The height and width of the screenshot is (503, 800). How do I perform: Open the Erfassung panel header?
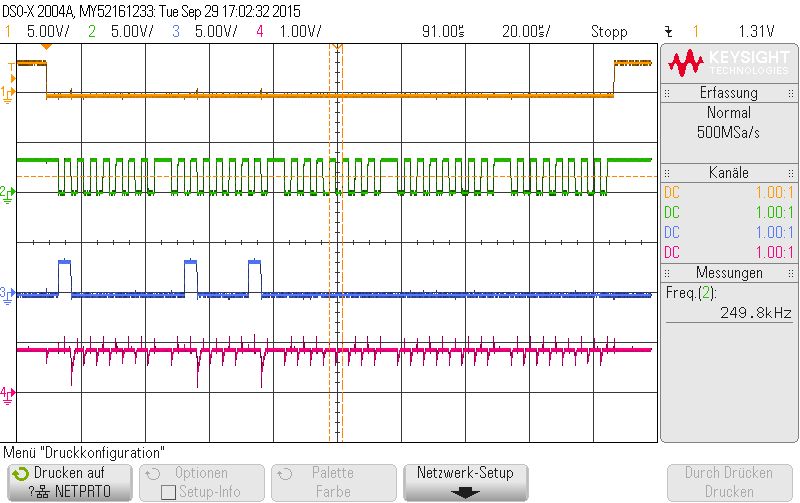click(728, 93)
